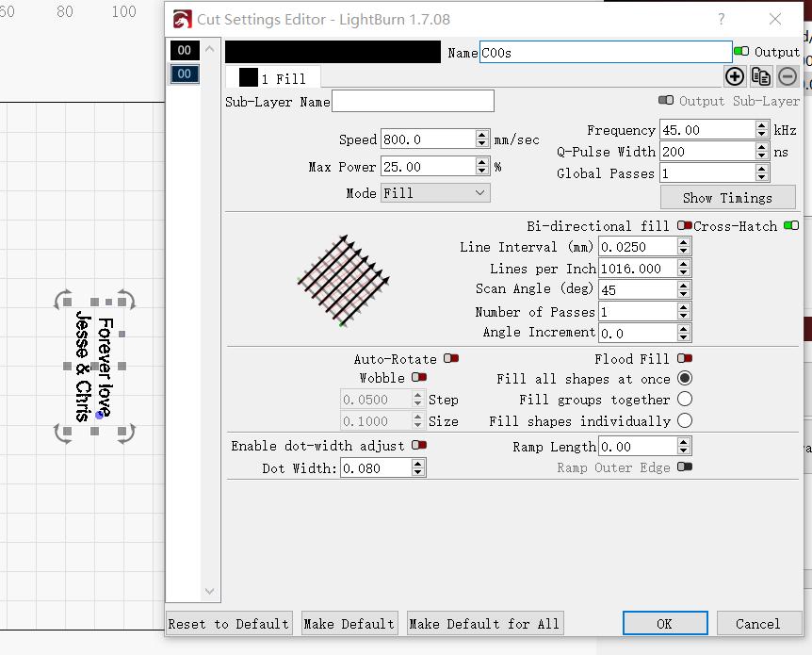Open the Mode dropdown showing Fill

pos(435,192)
